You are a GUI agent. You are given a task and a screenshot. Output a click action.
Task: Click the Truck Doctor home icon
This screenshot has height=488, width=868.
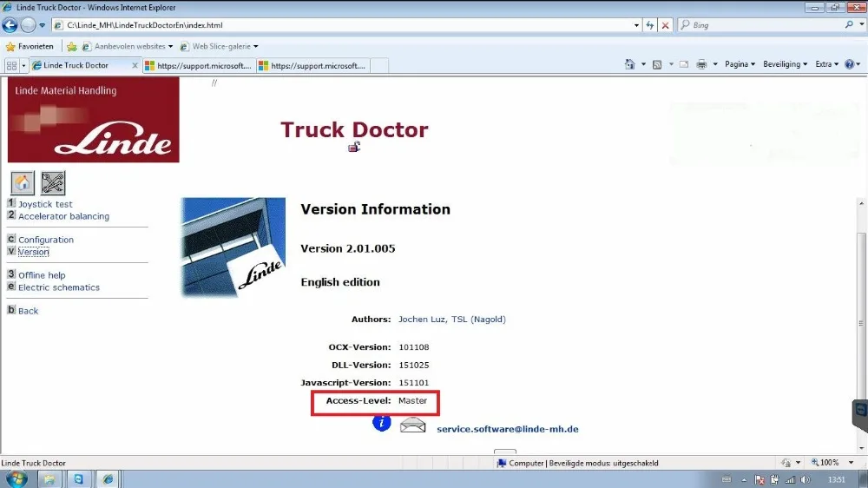[23, 183]
